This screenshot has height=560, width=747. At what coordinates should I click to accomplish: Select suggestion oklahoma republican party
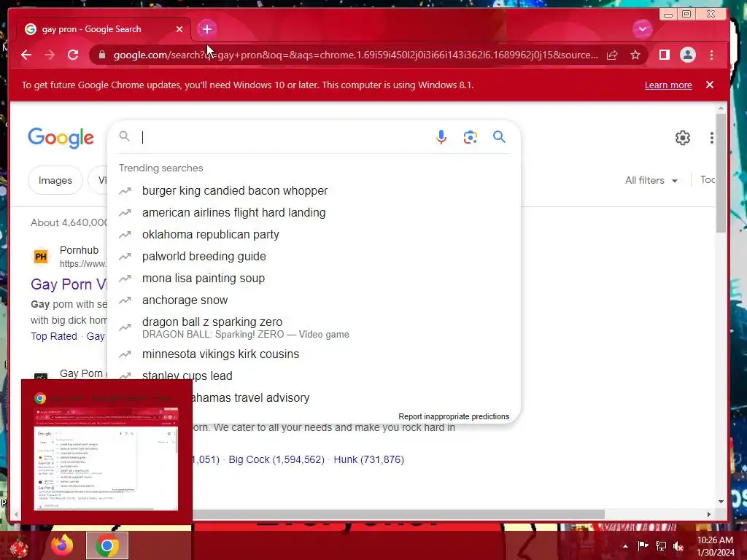(x=314, y=234)
